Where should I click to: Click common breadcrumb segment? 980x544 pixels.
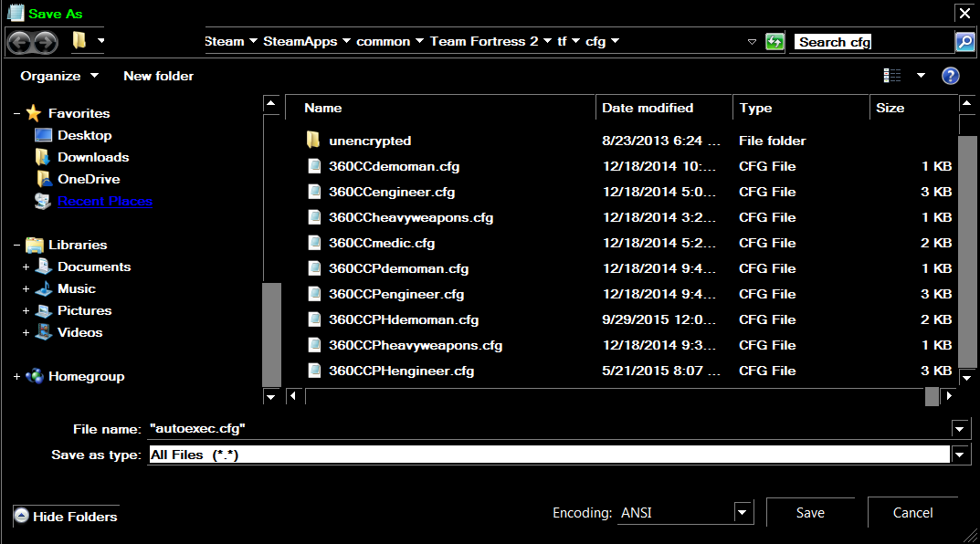click(383, 41)
